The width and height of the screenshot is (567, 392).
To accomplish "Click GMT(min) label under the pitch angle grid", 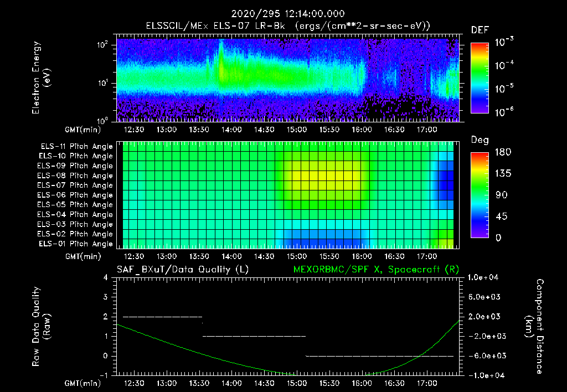I will pos(83,256).
